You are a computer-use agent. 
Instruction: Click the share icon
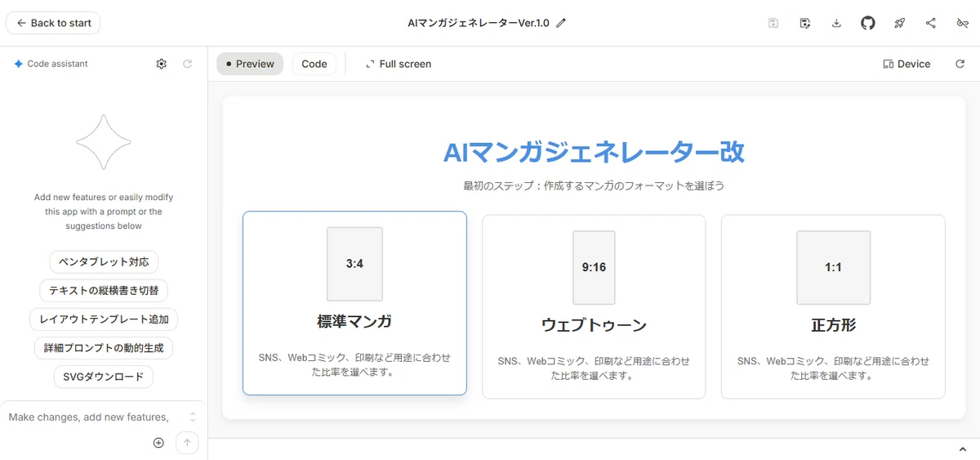(x=931, y=23)
